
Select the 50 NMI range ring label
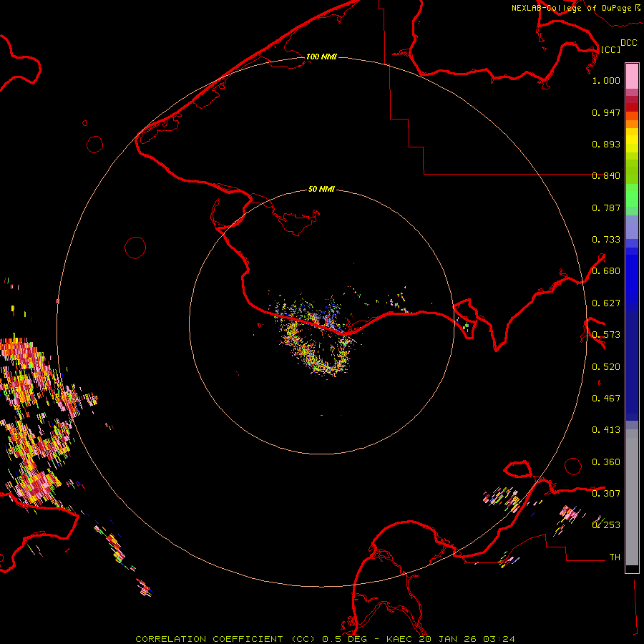pos(321,189)
